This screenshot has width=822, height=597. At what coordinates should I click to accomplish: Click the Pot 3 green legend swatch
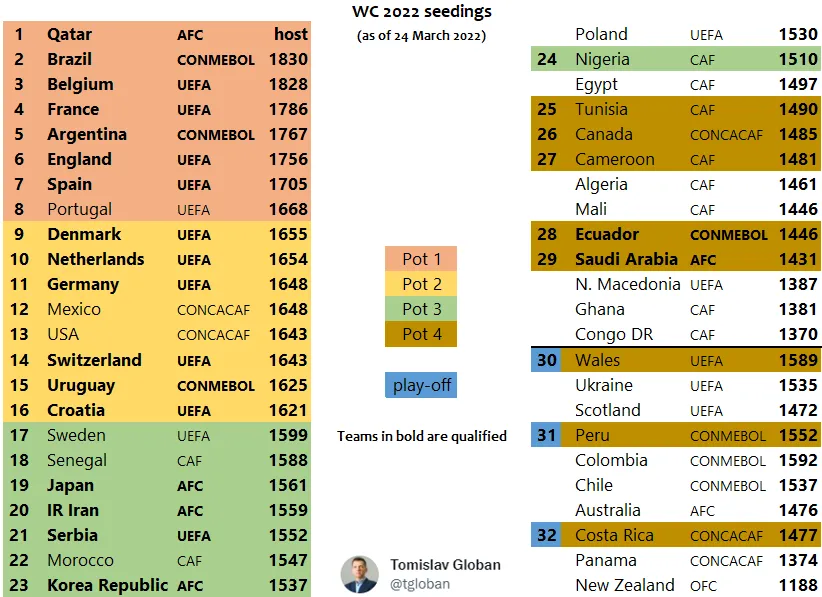pos(421,309)
